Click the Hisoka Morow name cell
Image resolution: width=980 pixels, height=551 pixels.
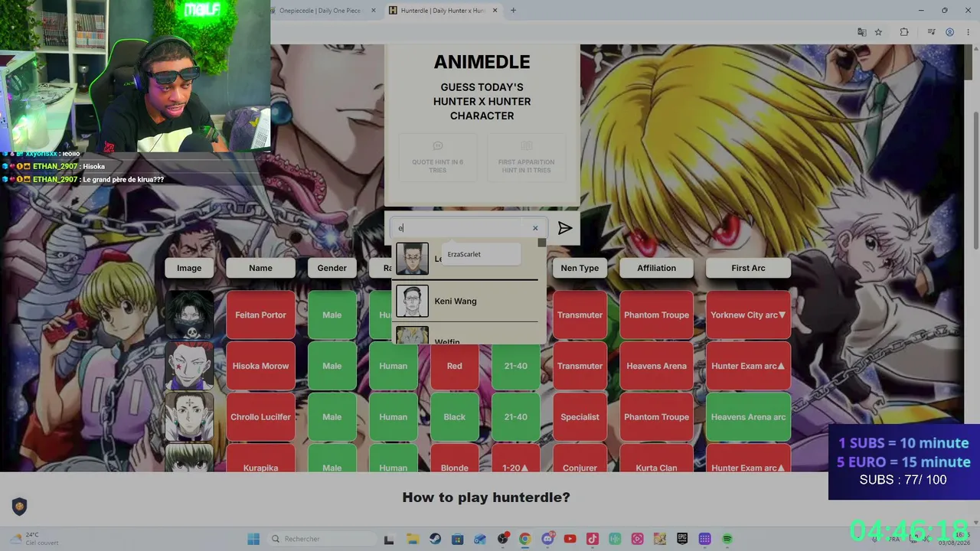(x=260, y=366)
